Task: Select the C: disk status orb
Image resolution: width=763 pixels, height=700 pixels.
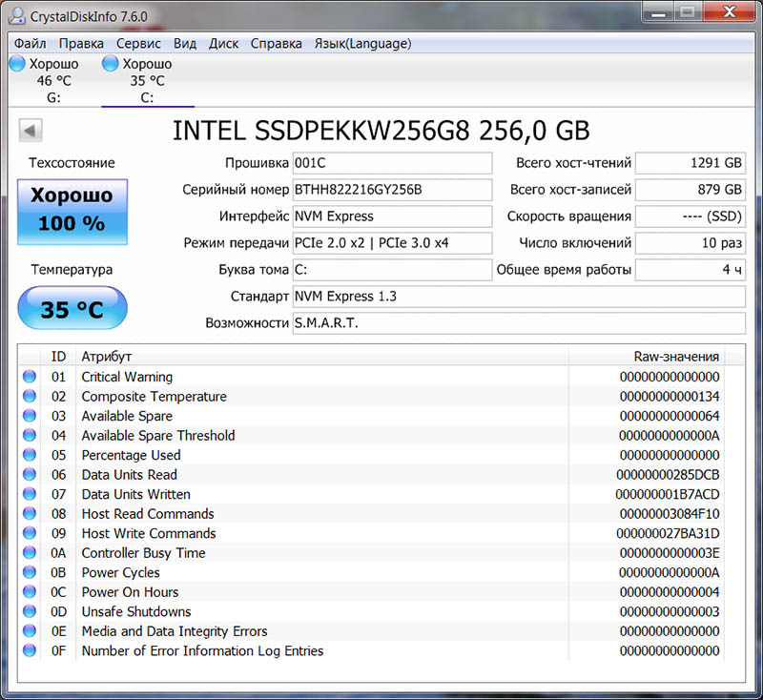Action: coord(110,64)
